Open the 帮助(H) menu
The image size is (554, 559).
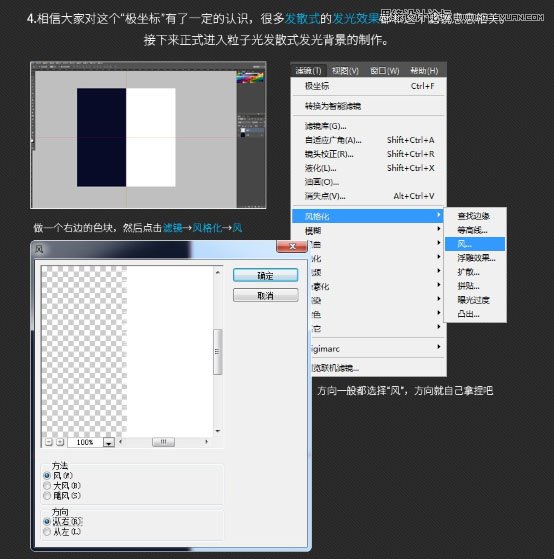(x=424, y=71)
